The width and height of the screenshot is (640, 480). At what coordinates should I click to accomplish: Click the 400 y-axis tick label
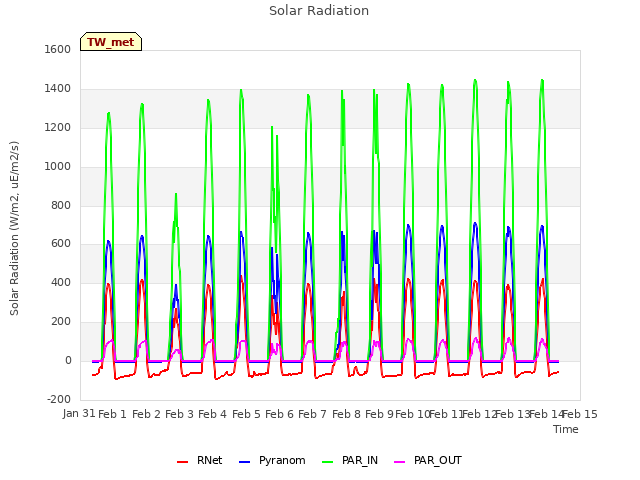tap(61, 282)
